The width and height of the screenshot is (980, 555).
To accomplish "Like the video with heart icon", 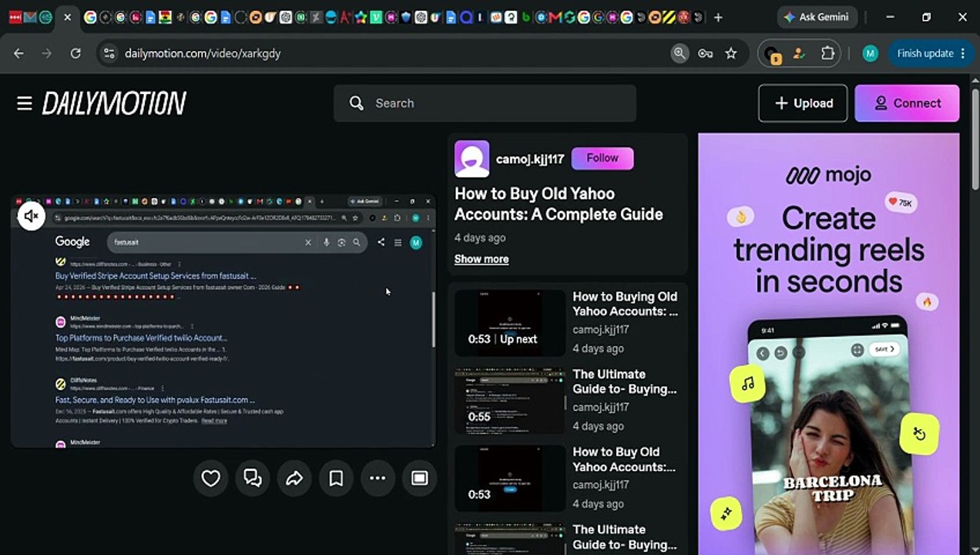I will point(211,479).
